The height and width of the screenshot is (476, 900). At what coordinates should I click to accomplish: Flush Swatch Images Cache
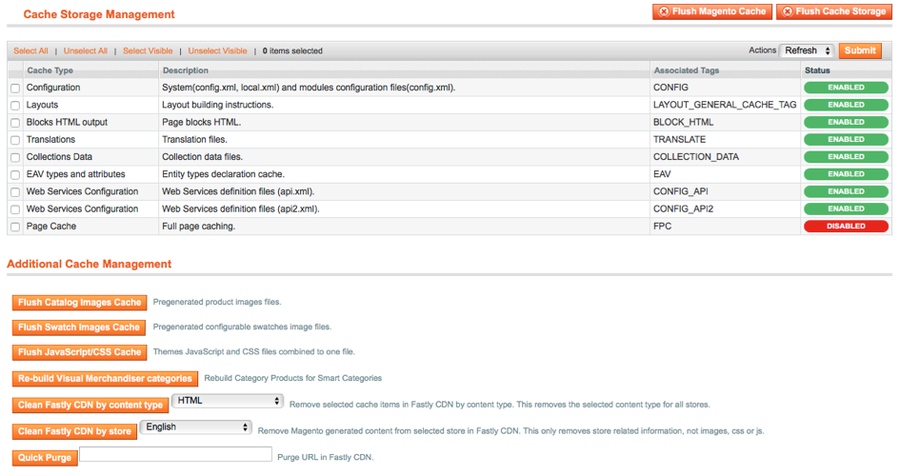79,327
